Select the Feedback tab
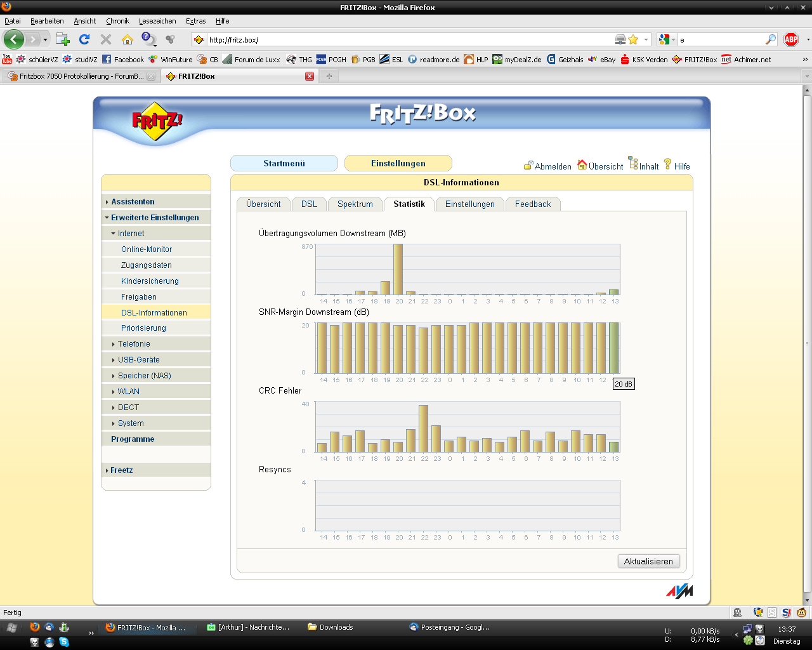812x650 pixels. pyautogui.click(x=533, y=204)
